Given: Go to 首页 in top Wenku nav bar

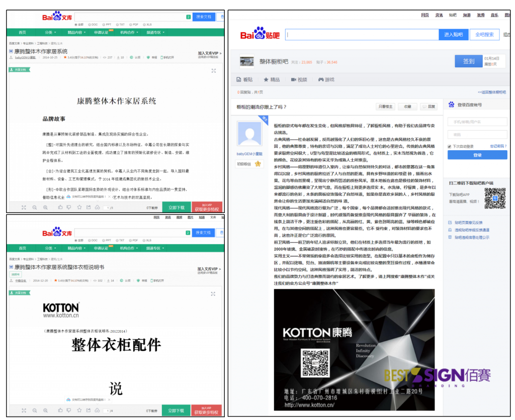Looking at the screenshot, I should point(22,32).
